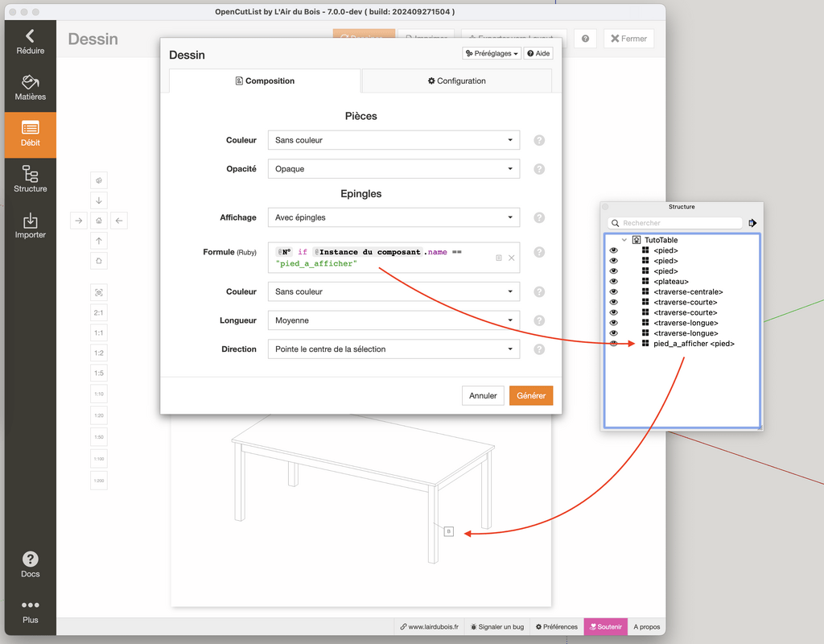This screenshot has width=824, height=644.
Task: Open the A propos footer item
Action: click(x=646, y=626)
